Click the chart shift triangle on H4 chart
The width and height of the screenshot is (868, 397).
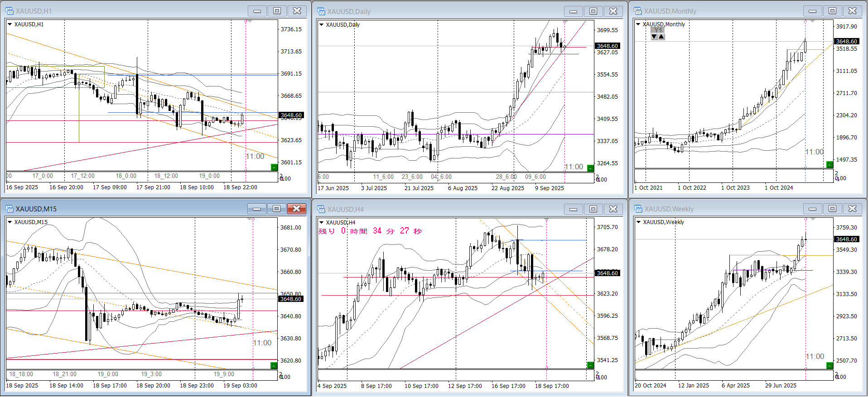coord(547,220)
